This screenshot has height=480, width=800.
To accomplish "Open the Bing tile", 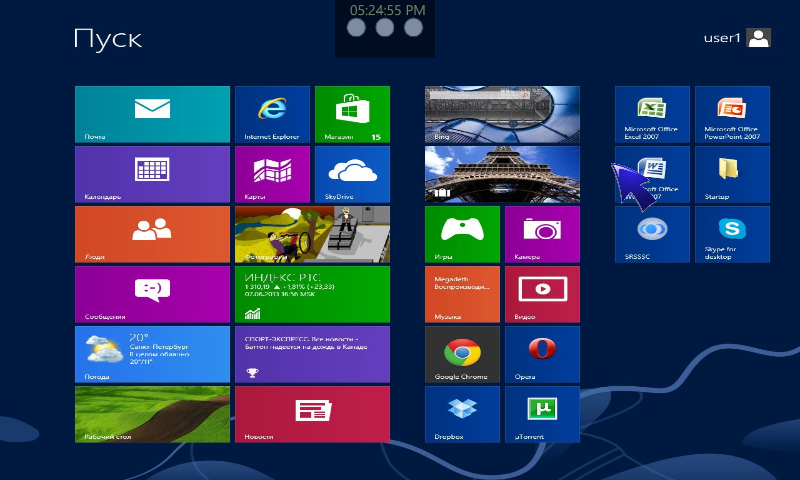I will pos(502,114).
